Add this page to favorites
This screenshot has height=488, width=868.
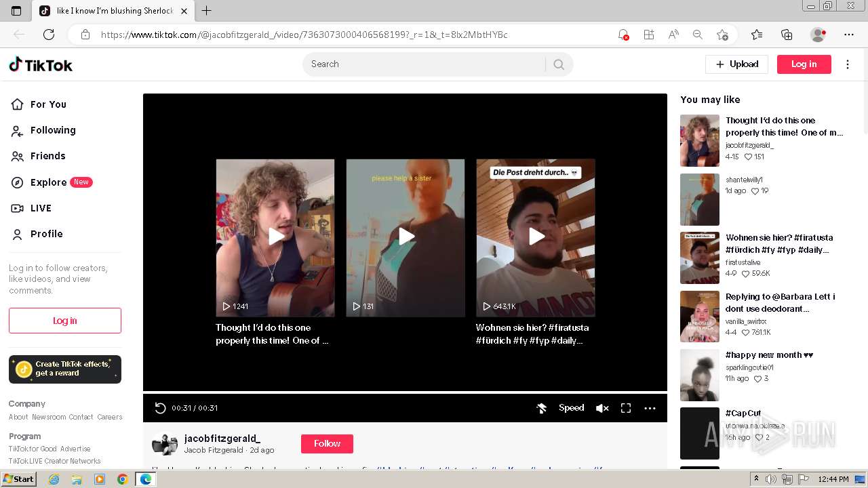point(722,35)
